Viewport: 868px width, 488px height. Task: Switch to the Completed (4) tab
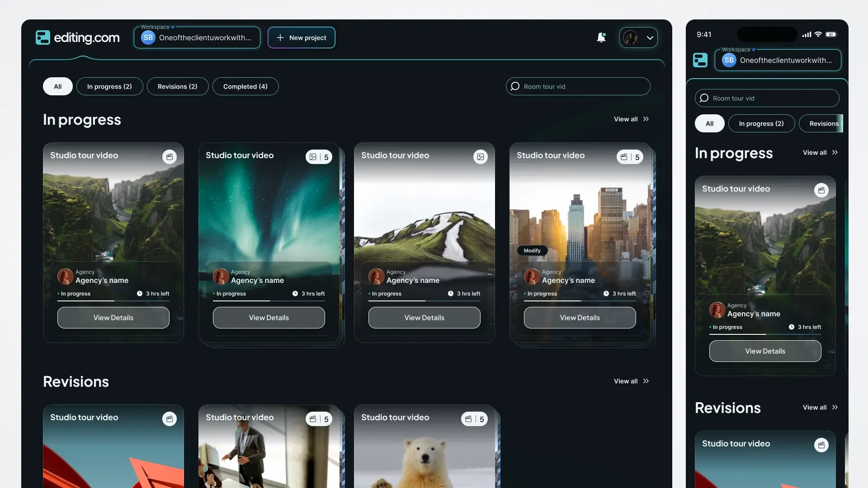[x=245, y=86]
